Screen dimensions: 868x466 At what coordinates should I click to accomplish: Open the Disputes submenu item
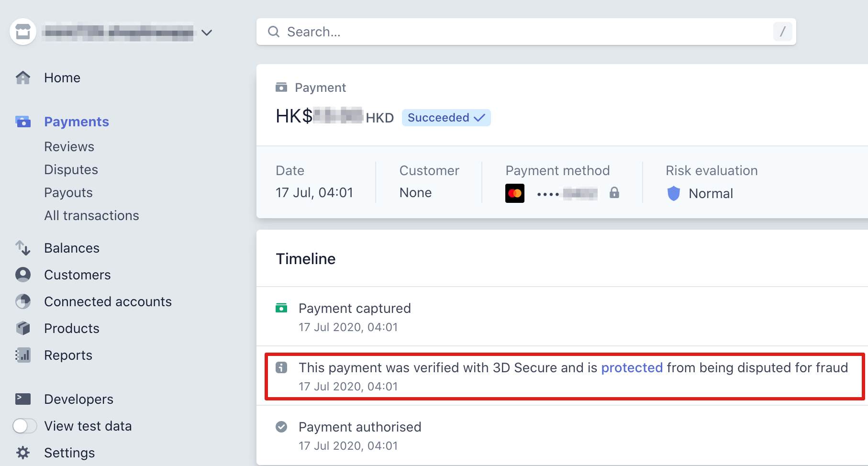(x=71, y=169)
